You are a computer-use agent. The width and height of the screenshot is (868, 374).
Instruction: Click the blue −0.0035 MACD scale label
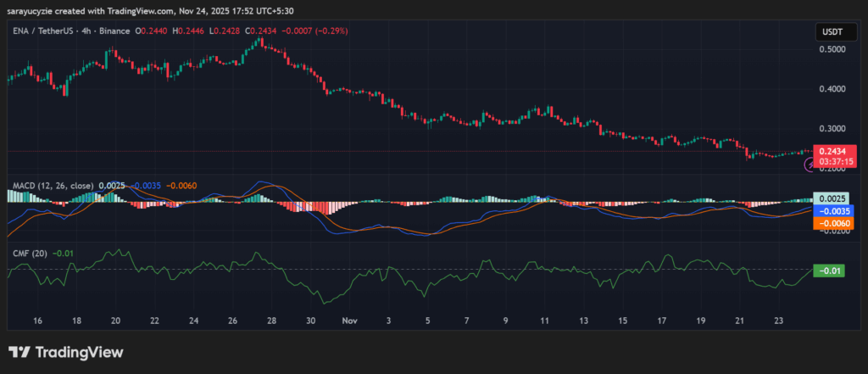click(834, 211)
